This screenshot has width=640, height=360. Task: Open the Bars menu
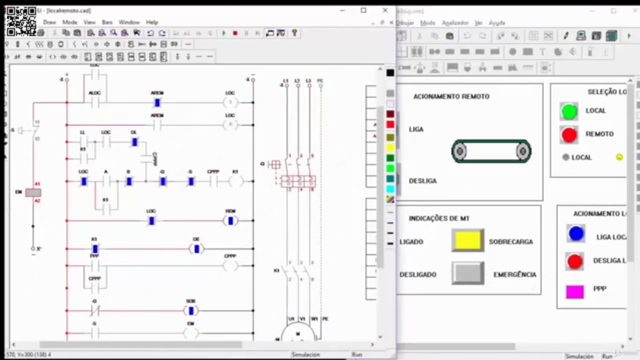tap(107, 22)
